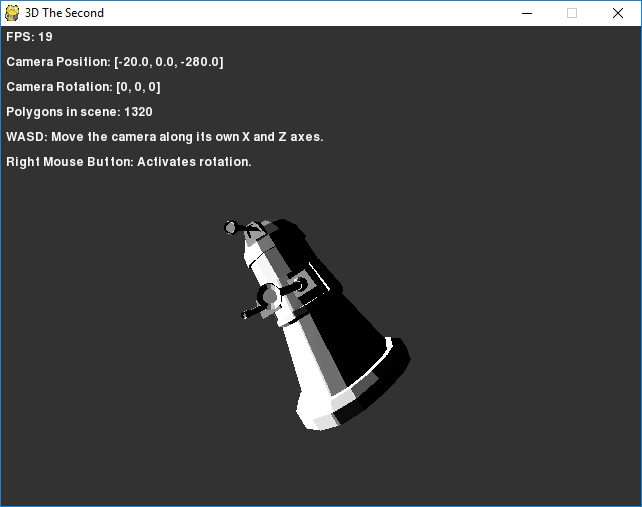Click the disabled maximize button
This screenshot has height=507, width=642.
pyautogui.click(x=572, y=13)
